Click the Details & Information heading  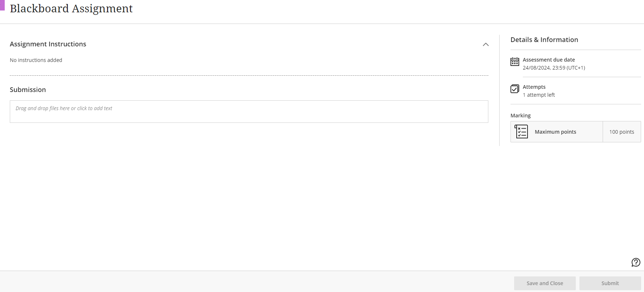click(x=544, y=40)
